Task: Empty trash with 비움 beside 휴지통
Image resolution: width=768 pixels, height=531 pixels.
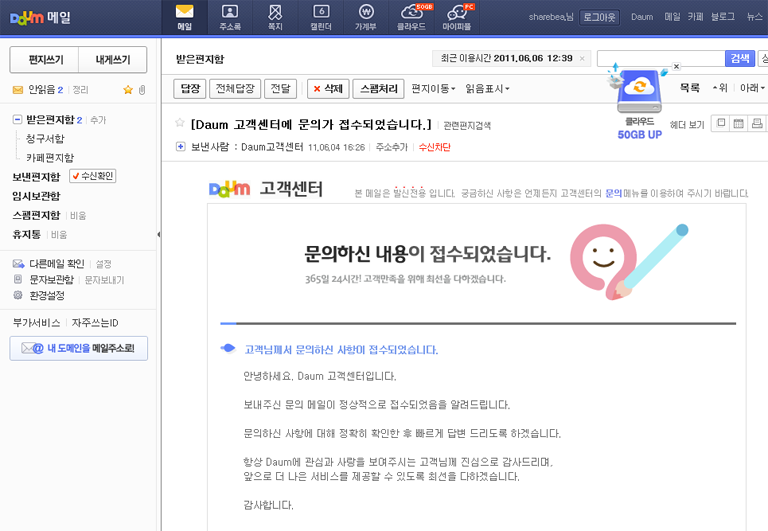Action: click(59, 235)
